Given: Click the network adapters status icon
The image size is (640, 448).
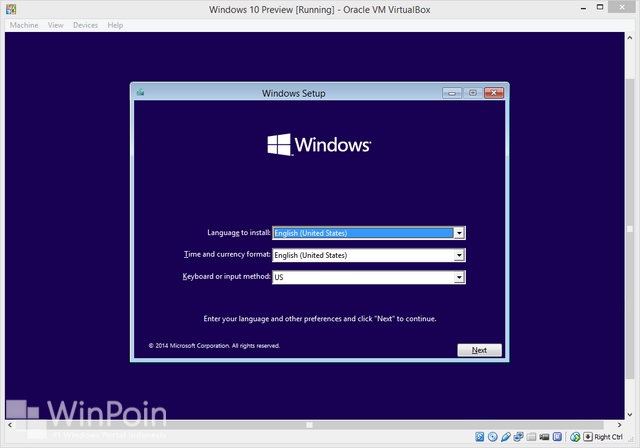Looking at the screenshot, I should coord(518,437).
